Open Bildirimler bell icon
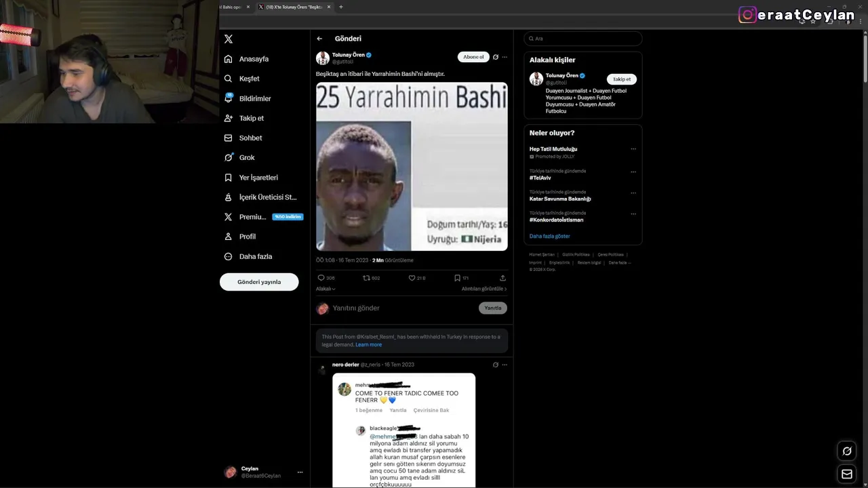This screenshot has width=868, height=488. (229, 98)
